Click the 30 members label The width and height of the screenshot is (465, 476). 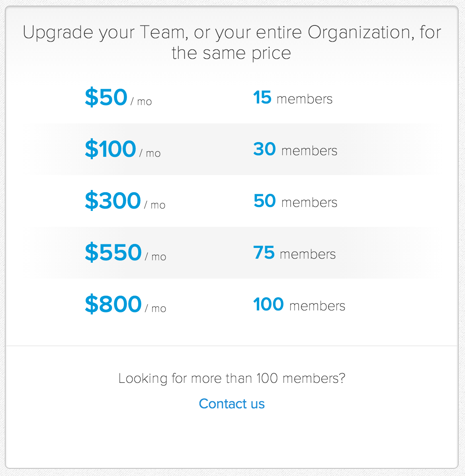point(295,149)
